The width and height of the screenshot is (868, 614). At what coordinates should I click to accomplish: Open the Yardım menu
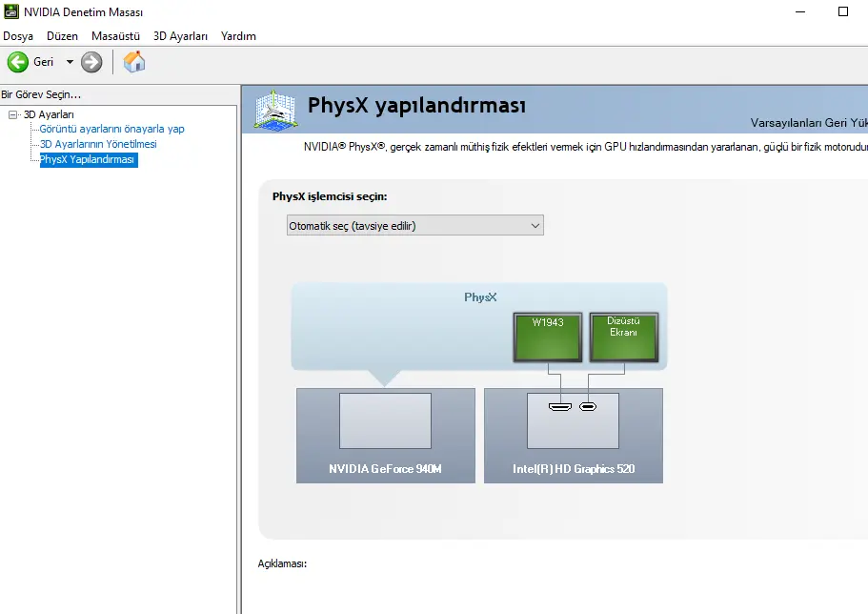click(238, 36)
